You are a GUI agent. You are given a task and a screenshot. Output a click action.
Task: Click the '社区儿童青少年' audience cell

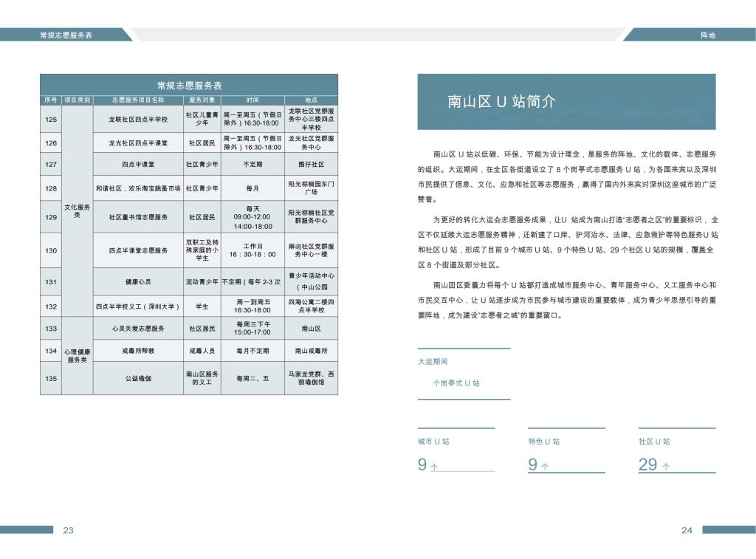[x=202, y=119]
